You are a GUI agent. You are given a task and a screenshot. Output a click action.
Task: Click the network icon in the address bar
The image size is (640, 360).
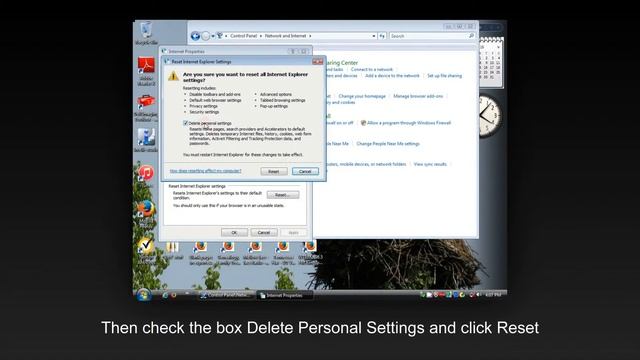[x=220, y=36]
